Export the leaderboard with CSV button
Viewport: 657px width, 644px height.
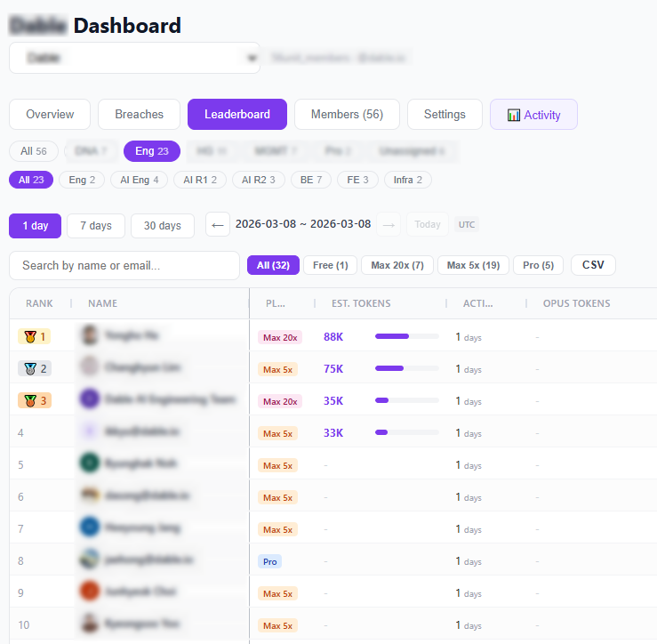tap(592, 265)
